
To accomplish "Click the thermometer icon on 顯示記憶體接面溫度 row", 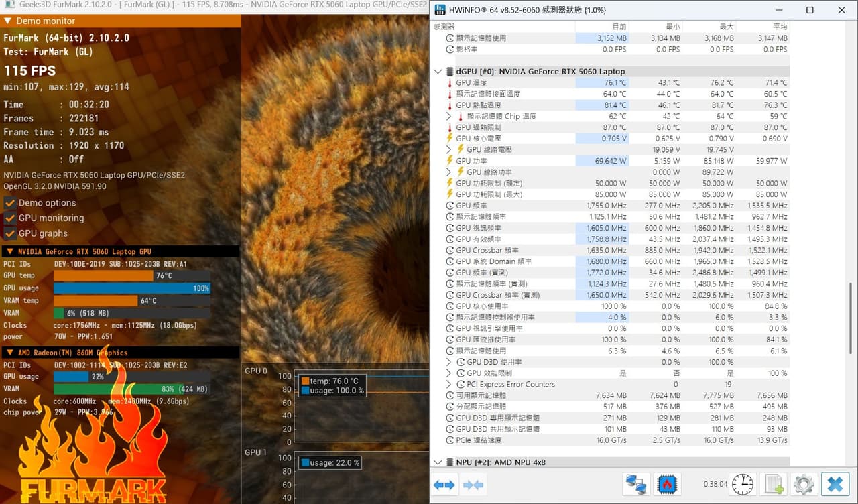I will click(x=450, y=94).
